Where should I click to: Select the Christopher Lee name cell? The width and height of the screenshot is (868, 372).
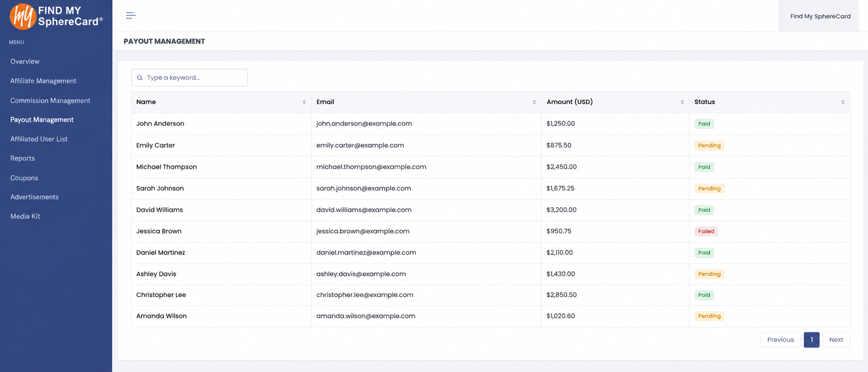tap(221, 295)
